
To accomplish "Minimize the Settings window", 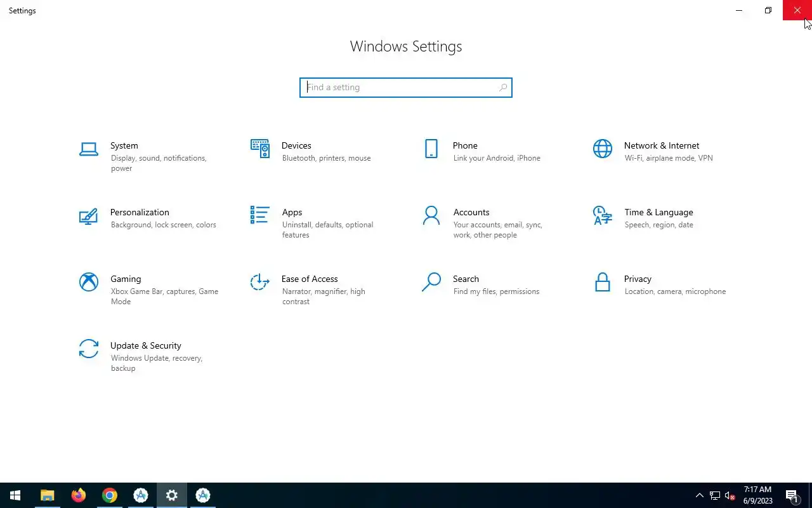I will tap(739, 10).
